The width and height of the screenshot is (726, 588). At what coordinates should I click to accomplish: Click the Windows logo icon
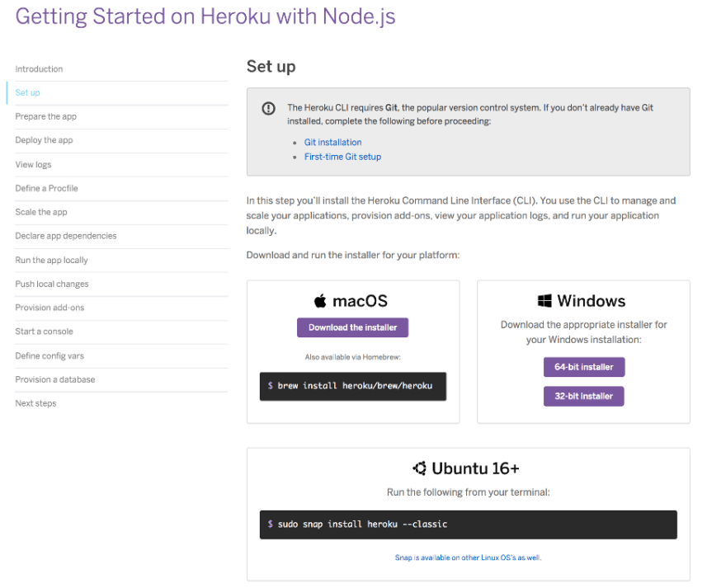(x=544, y=301)
